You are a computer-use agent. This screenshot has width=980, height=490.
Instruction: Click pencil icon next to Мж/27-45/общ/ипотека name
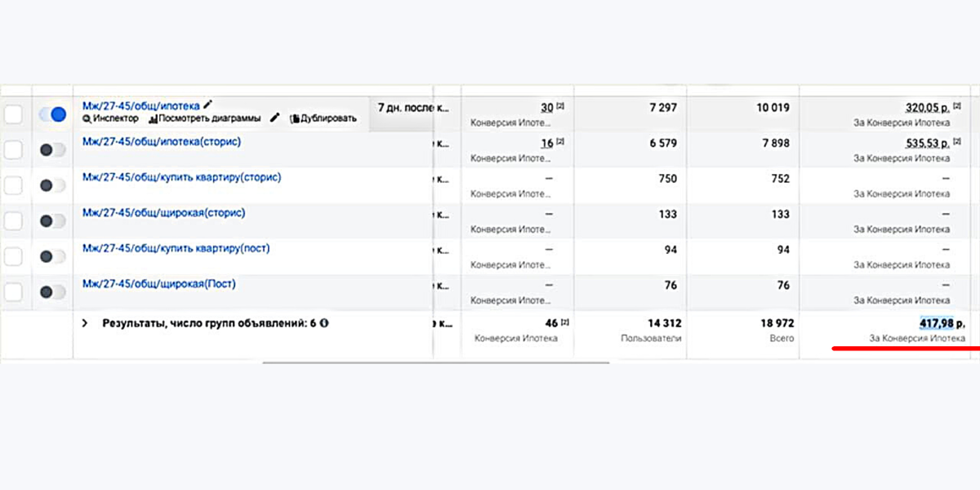point(208,105)
